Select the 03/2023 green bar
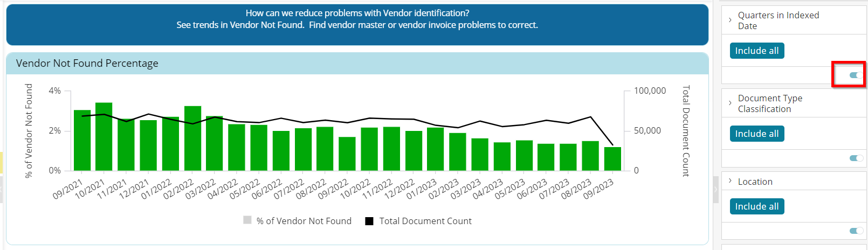 480,155
